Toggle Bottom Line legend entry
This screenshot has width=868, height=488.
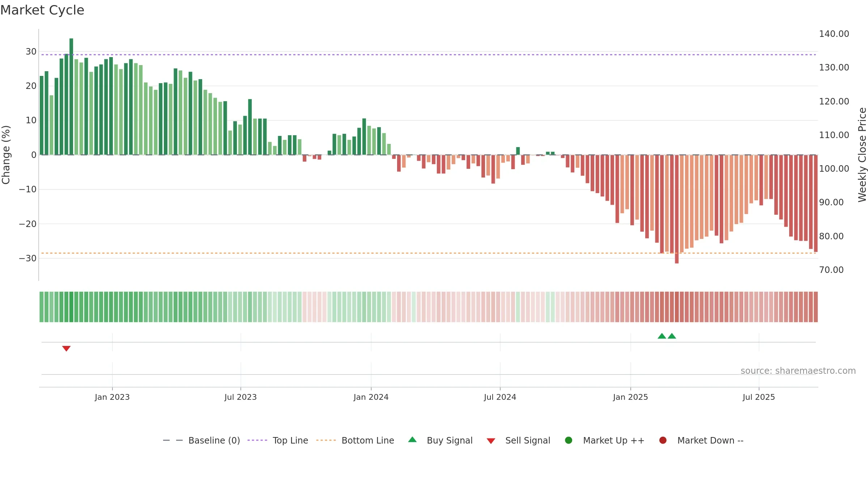(355, 440)
